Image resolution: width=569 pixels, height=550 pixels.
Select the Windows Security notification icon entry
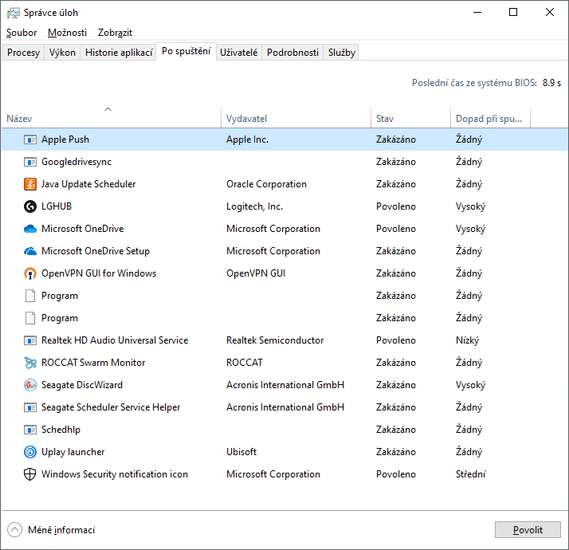(115, 474)
